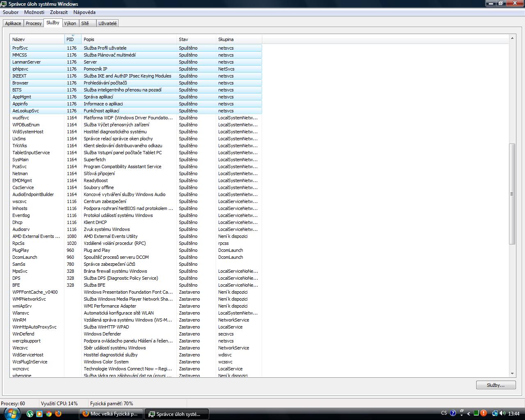Open the Windows Start orb
The image size is (525, 420).
tap(11, 413)
